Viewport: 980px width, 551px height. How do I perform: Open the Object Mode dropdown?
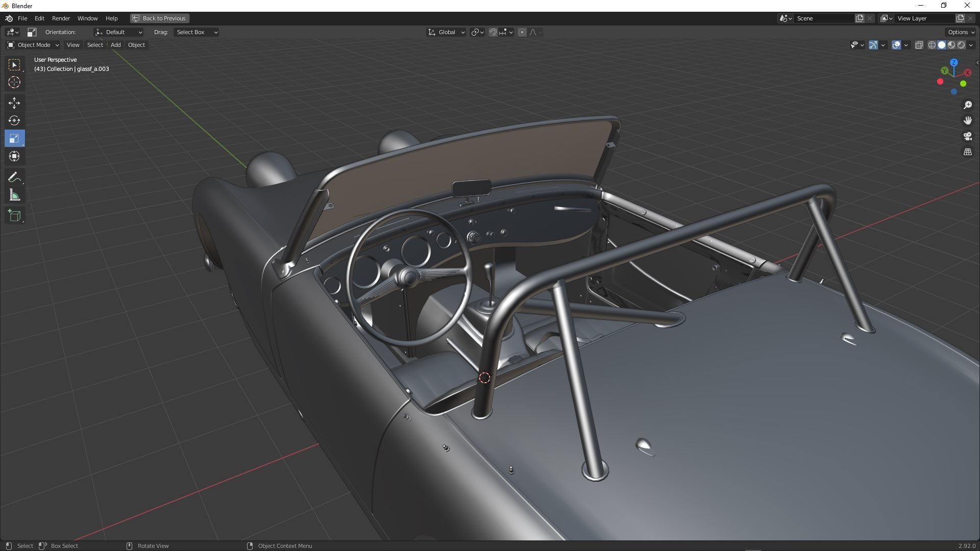(33, 45)
